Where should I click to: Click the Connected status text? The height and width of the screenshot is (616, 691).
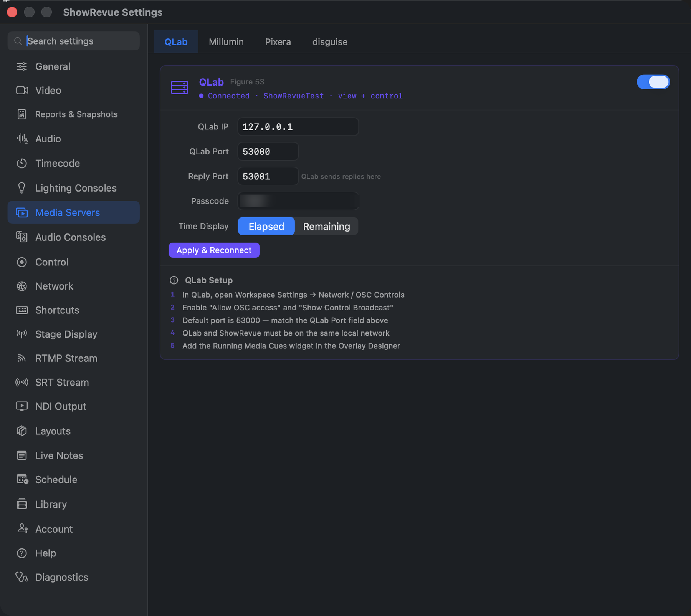[x=228, y=96]
